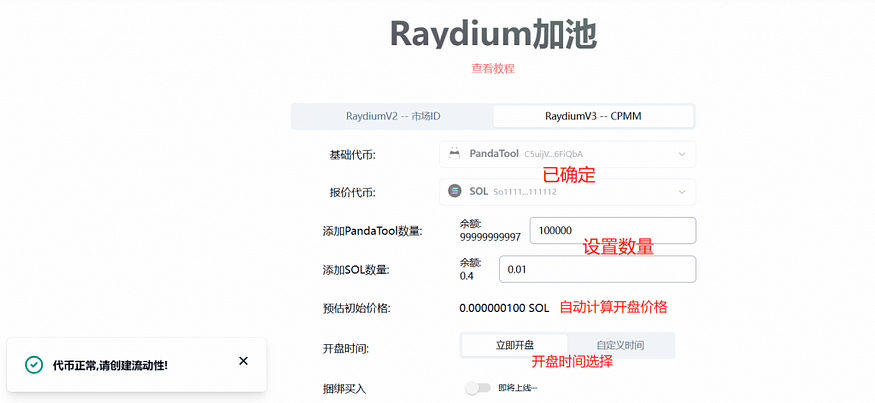Open the 查看教程 tutorial link
This screenshot has width=875, height=403.
tap(493, 69)
